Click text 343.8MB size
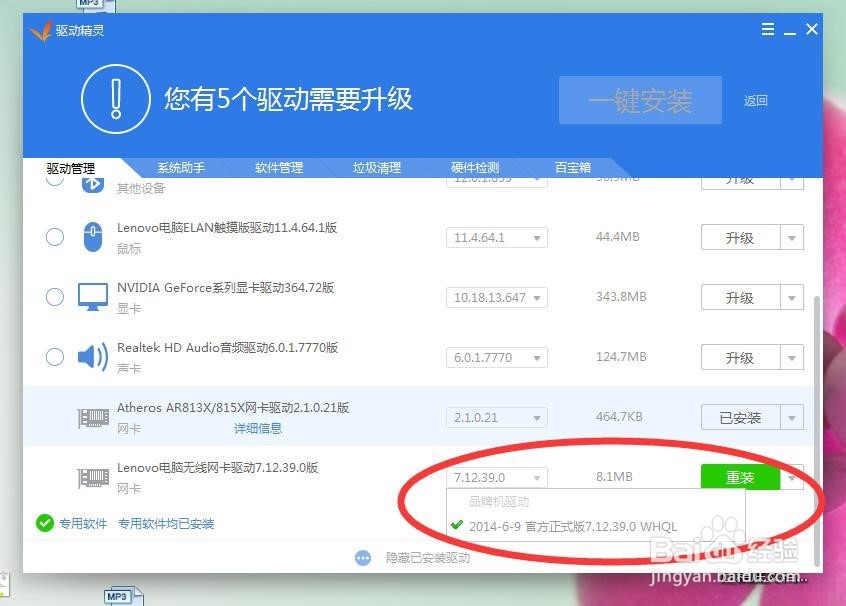Viewport: 846px width, 606px height. [x=621, y=297]
